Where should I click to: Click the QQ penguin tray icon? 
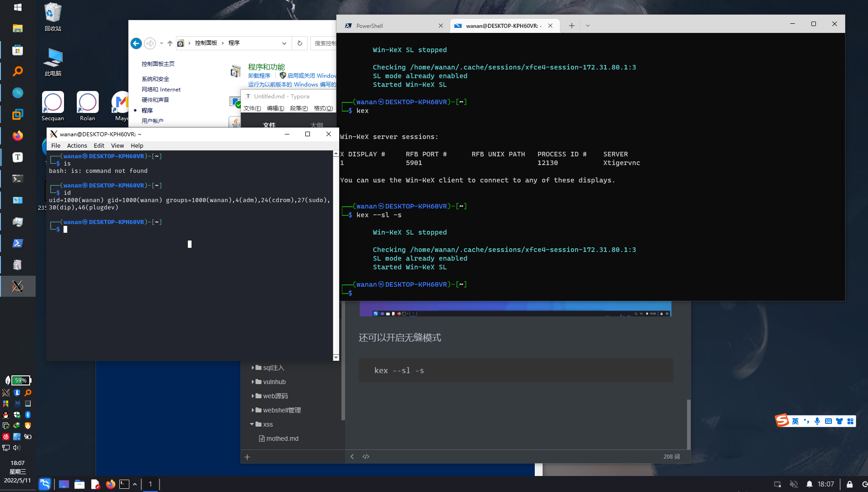[6, 415]
